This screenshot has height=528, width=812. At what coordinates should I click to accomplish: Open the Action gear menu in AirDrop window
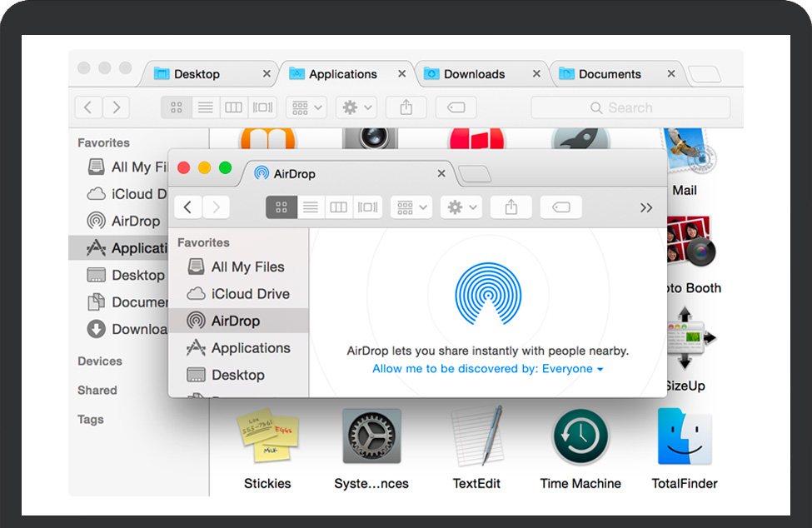[462, 207]
